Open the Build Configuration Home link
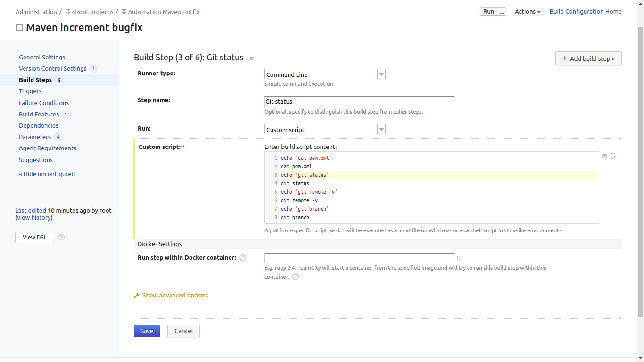 pos(586,12)
